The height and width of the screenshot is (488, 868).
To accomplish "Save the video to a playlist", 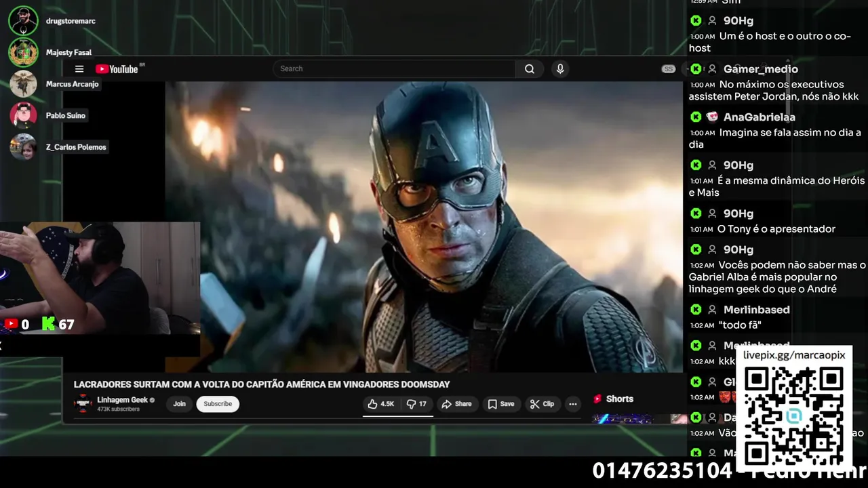I will [501, 404].
